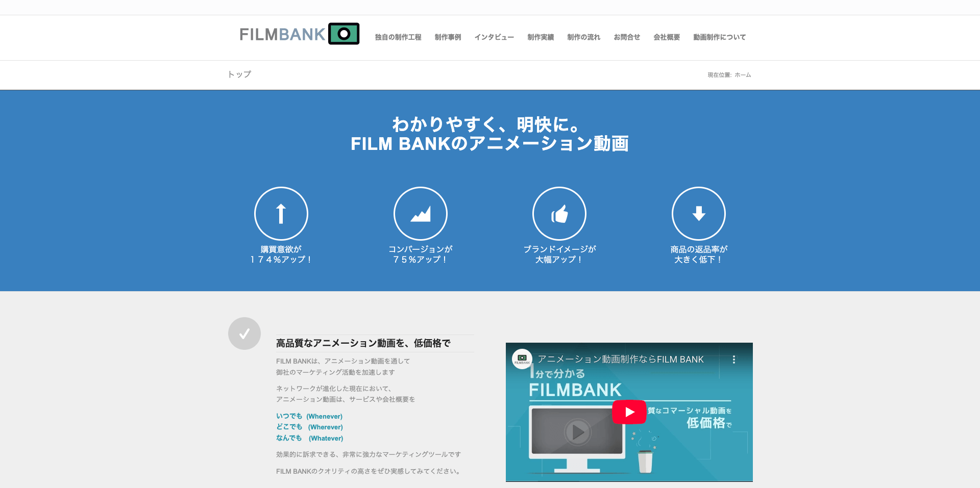Open the 会社概要 menu item
Image resolution: width=980 pixels, height=488 pixels.
coord(667,37)
